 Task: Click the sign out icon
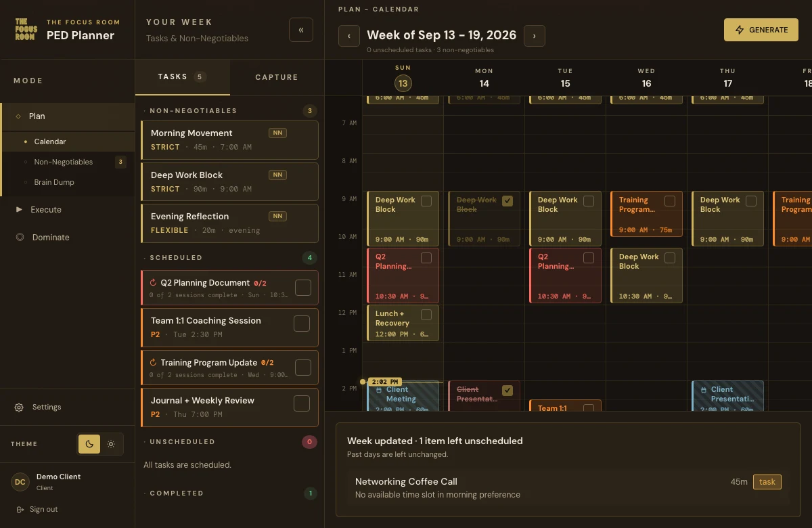[20, 509]
